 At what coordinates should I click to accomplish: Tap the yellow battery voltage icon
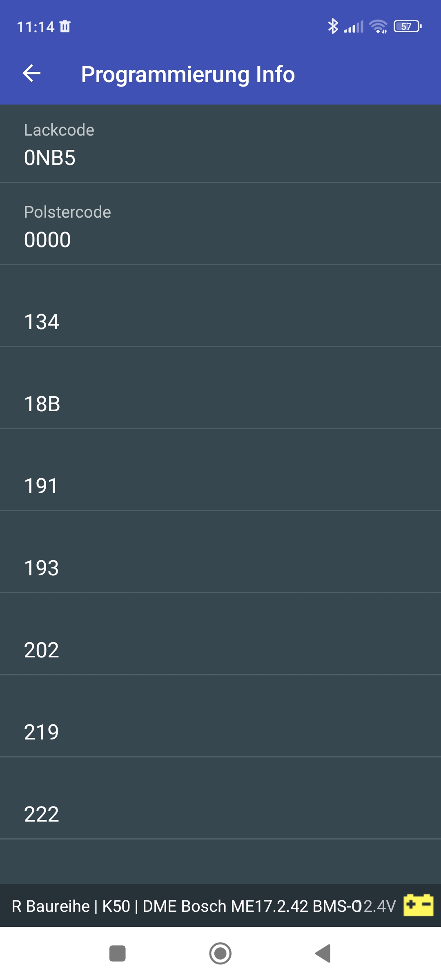click(x=418, y=905)
